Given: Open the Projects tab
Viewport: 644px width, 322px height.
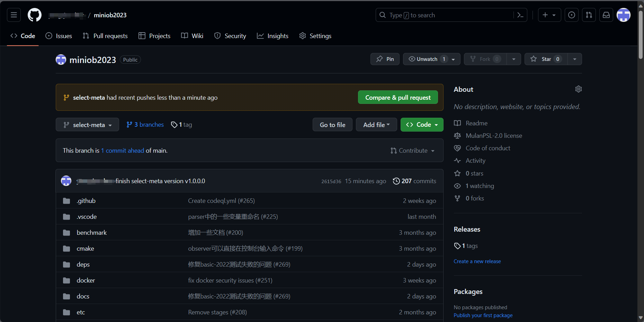Looking at the screenshot, I should 154,36.
